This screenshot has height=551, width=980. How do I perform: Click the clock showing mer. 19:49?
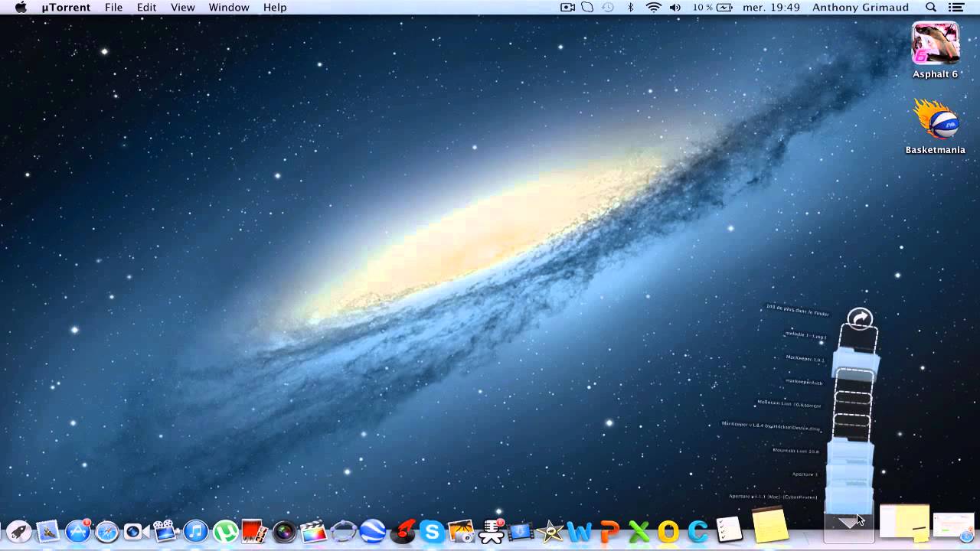coord(771,7)
